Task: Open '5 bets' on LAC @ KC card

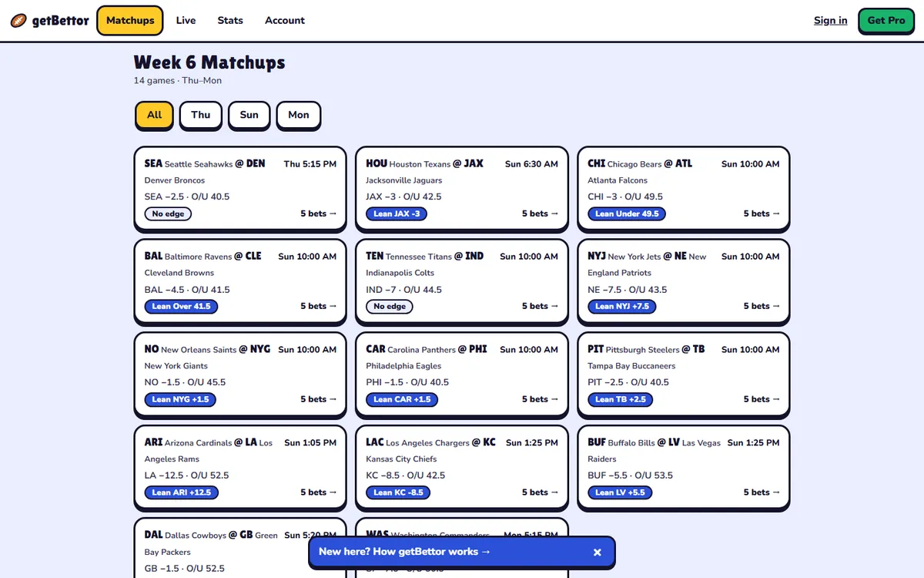Action: tap(541, 492)
